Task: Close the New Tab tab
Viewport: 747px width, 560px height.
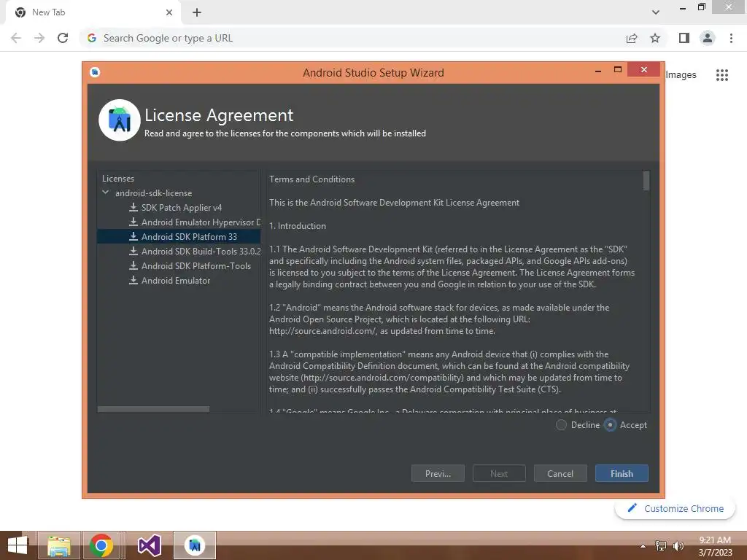Action: pos(169,12)
